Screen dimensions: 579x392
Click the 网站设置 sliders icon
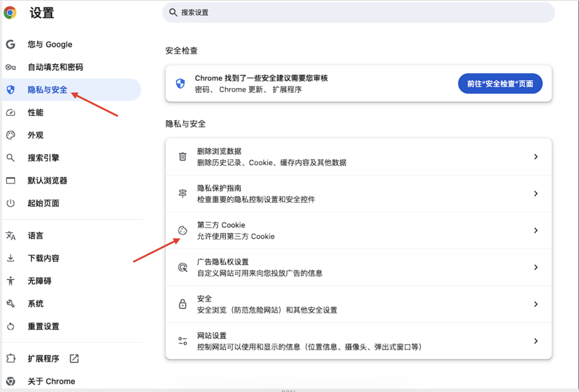click(x=182, y=341)
